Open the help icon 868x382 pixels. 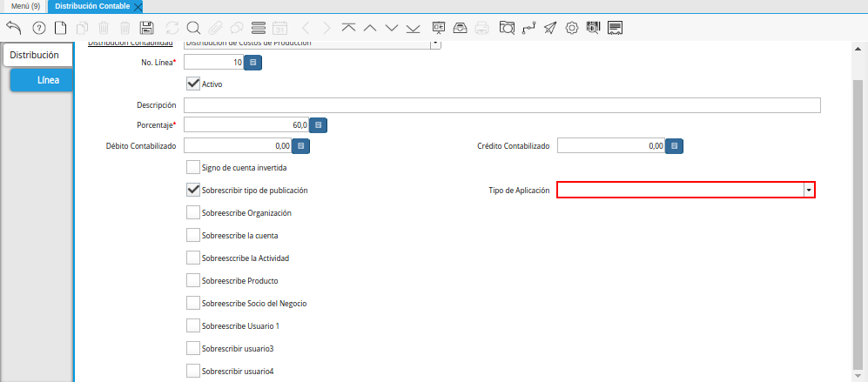coord(39,28)
